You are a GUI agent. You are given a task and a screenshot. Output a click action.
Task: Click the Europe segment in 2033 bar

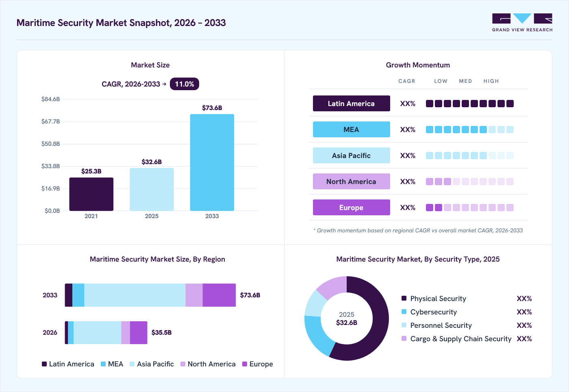click(x=219, y=295)
